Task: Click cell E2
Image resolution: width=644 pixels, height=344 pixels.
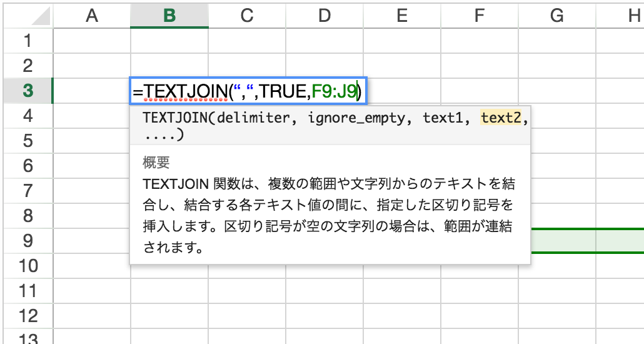Action: [402, 66]
